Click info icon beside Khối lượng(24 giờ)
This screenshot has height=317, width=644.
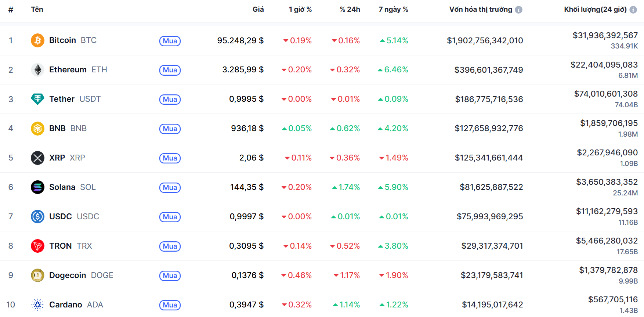click(x=633, y=10)
